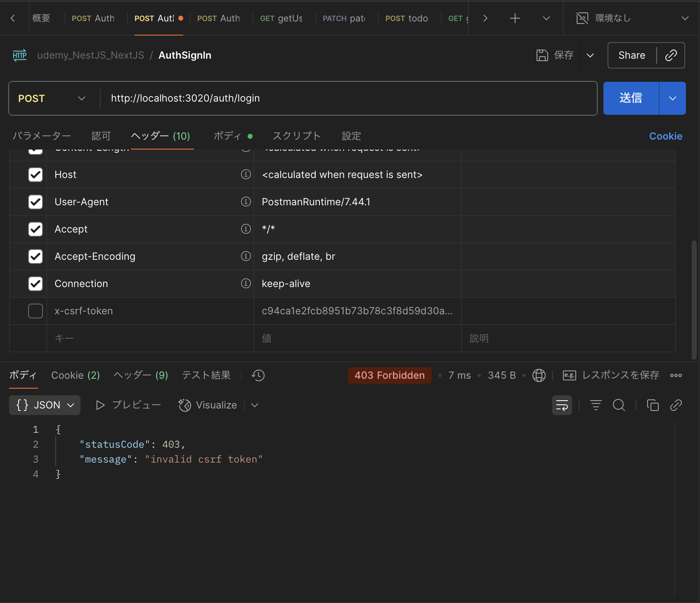Open info icon for Connection header
Screen dimensions: 700x603
coord(246,284)
